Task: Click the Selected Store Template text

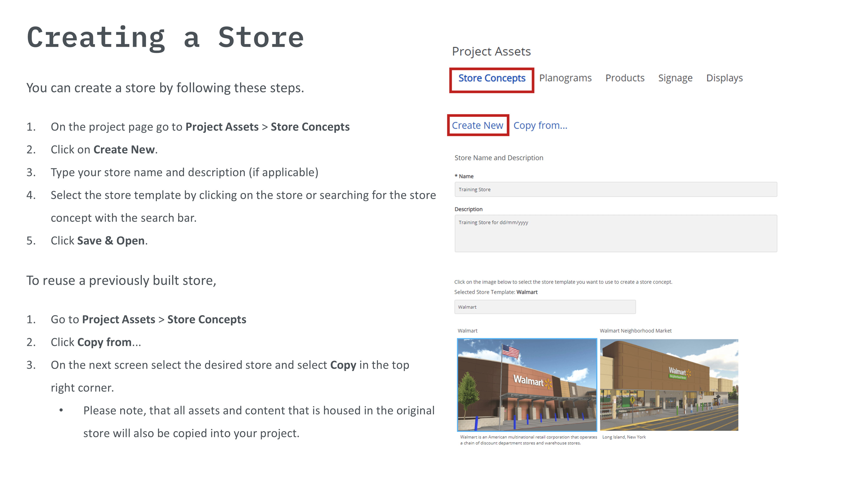Action: [x=496, y=292]
